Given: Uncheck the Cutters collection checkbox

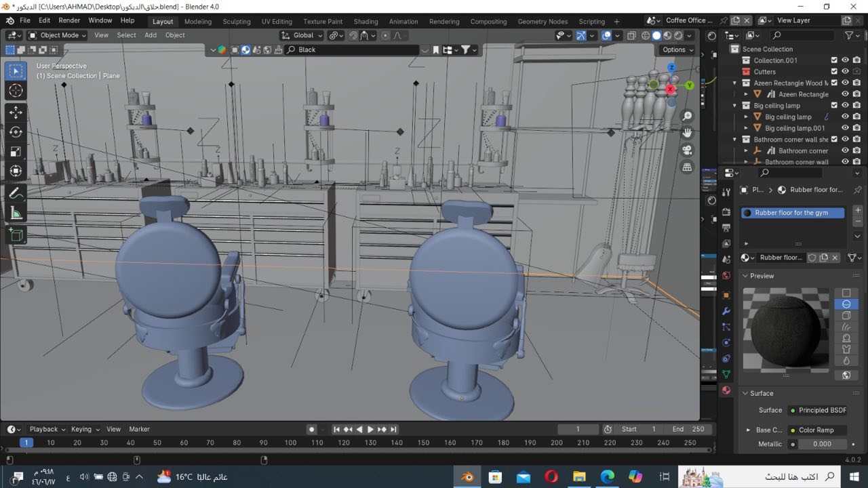Looking at the screenshot, I should coord(834,72).
